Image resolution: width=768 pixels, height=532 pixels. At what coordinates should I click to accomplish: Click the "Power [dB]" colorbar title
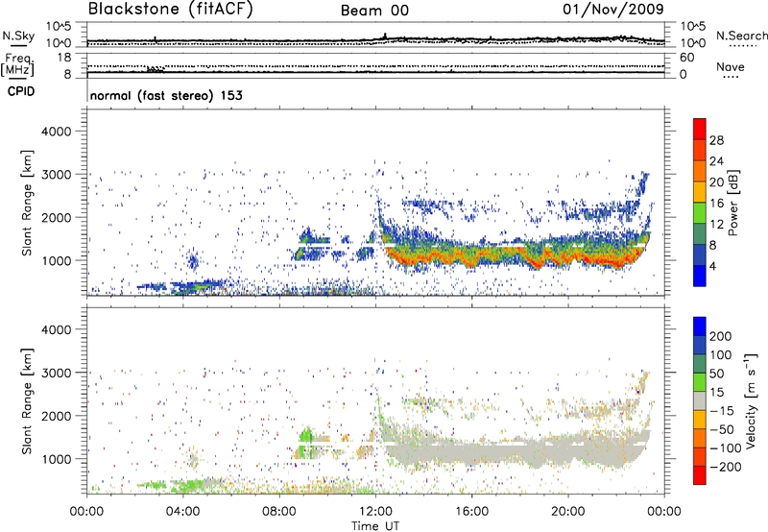732,203
